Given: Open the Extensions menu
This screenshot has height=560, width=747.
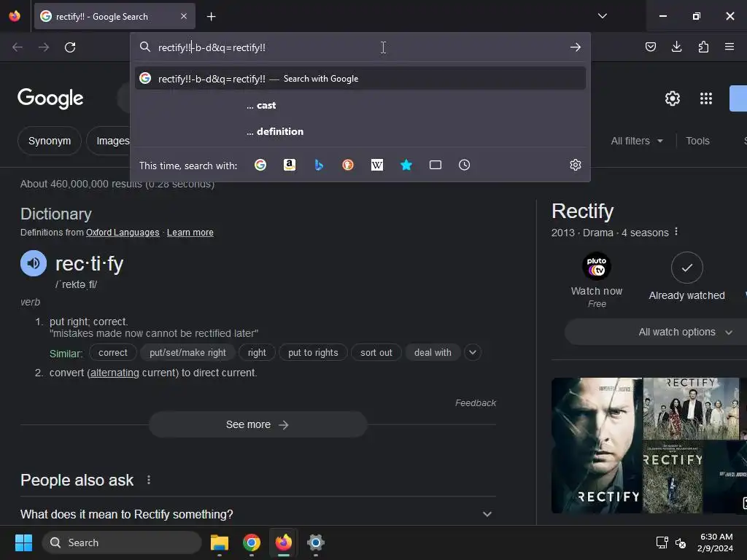Looking at the screenshot, I should (x=703, y=47).
